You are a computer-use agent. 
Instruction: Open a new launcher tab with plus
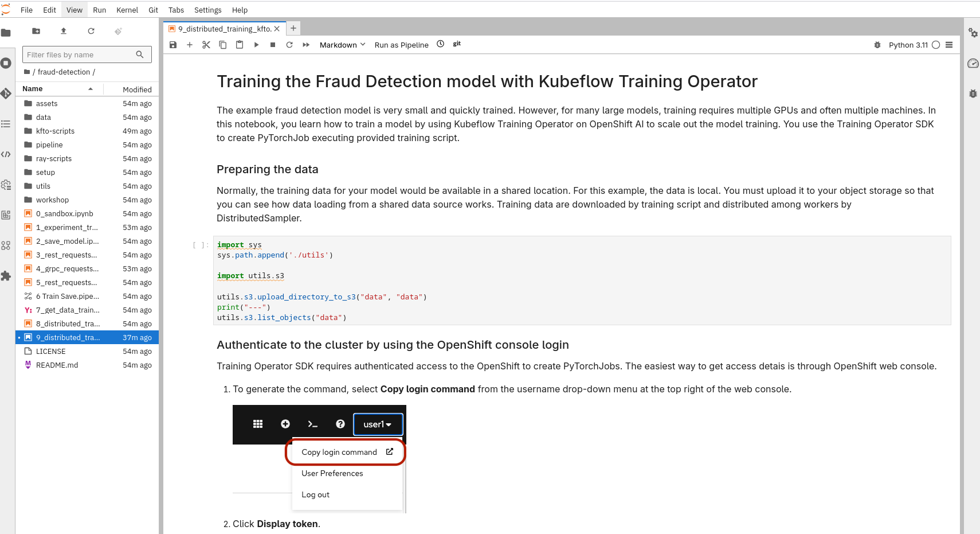tap(293, 28)
